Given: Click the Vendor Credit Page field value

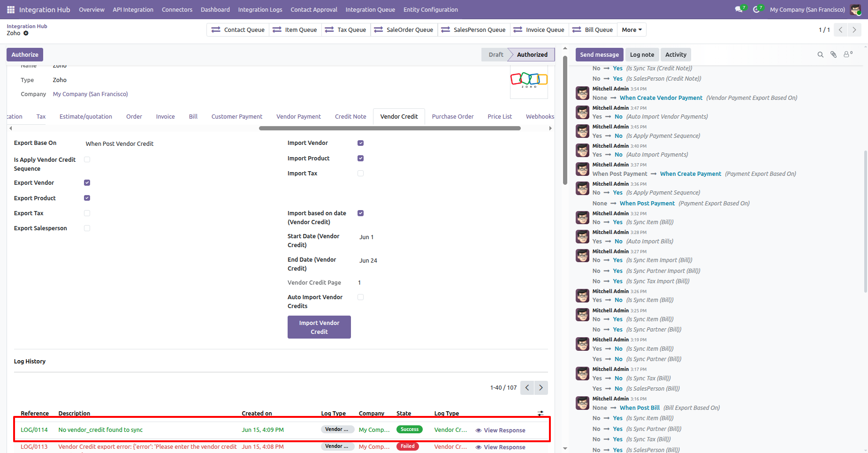Looking at the screenshot, I should 359,283.
